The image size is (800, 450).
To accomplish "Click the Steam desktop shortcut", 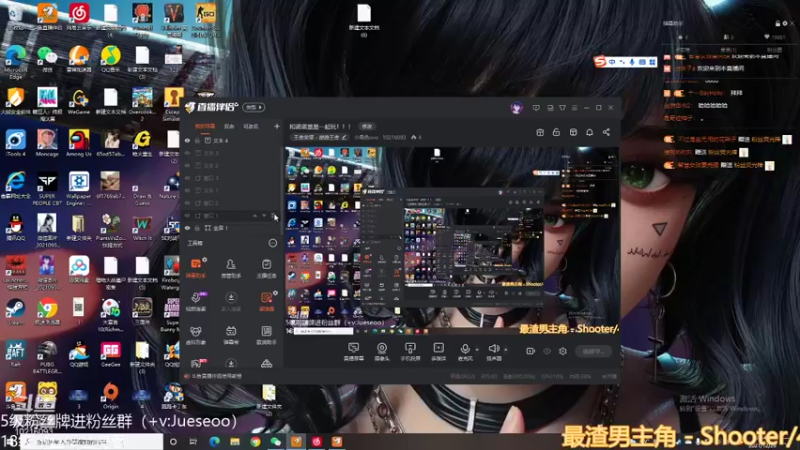I will point(15,311).
